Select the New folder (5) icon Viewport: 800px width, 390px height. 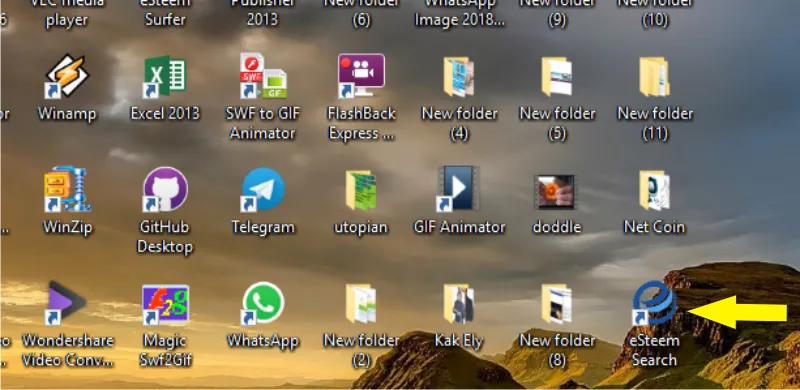pos(557,77)
